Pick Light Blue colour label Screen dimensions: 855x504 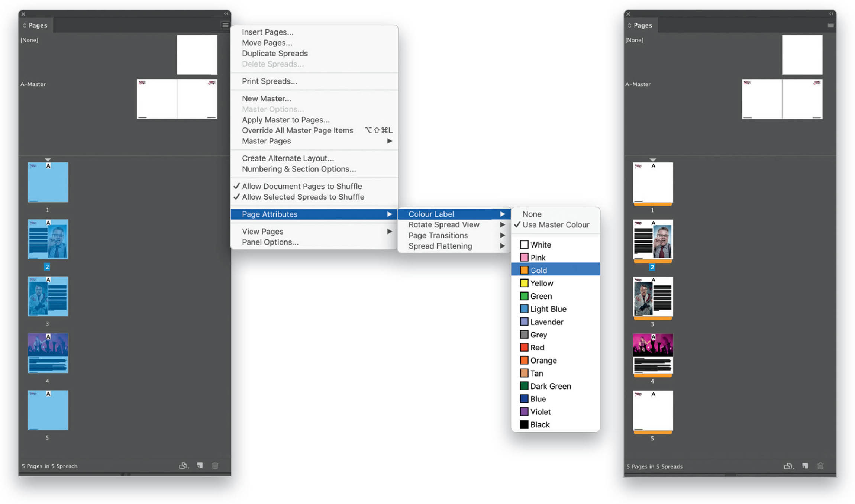pos(555,309)
